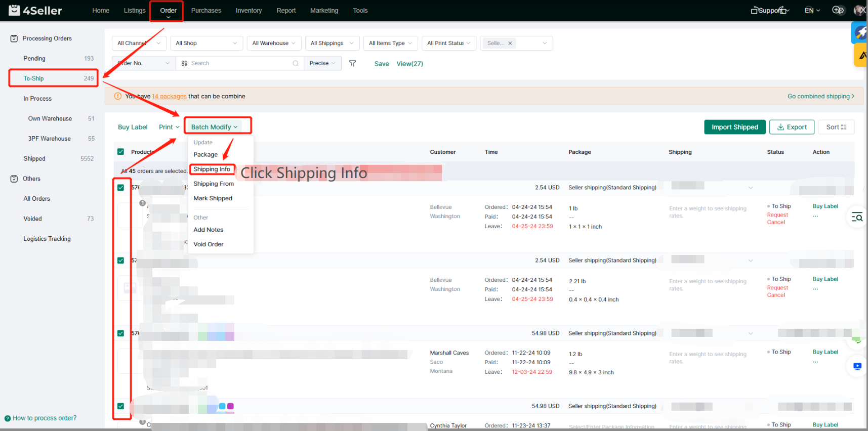Click into the order Search field
This screenshot has width=868, height=431.
(238, 63)
